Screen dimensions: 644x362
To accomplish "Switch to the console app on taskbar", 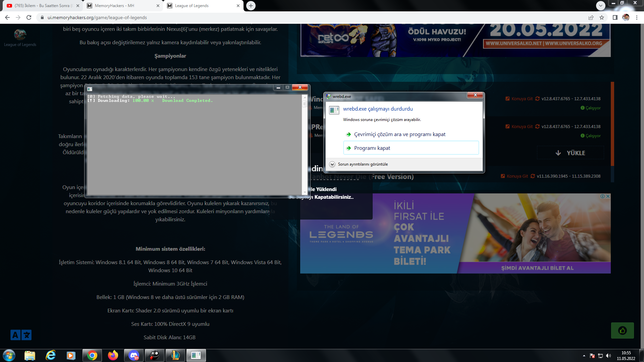I will (x=196, y=355).
